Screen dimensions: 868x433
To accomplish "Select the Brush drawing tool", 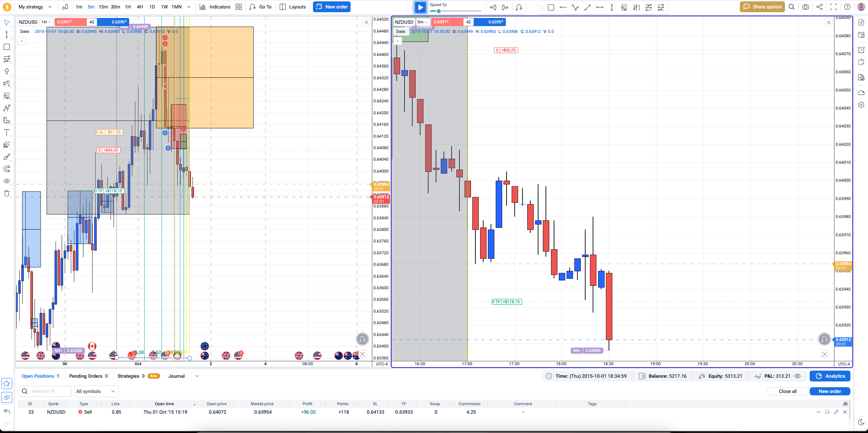I will coord(6,157).
